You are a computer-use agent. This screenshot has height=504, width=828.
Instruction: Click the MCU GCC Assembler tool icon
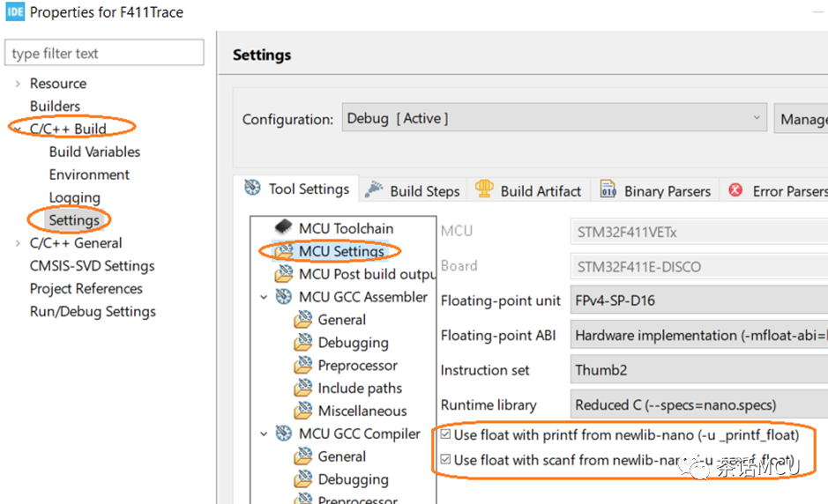point(284,297)
